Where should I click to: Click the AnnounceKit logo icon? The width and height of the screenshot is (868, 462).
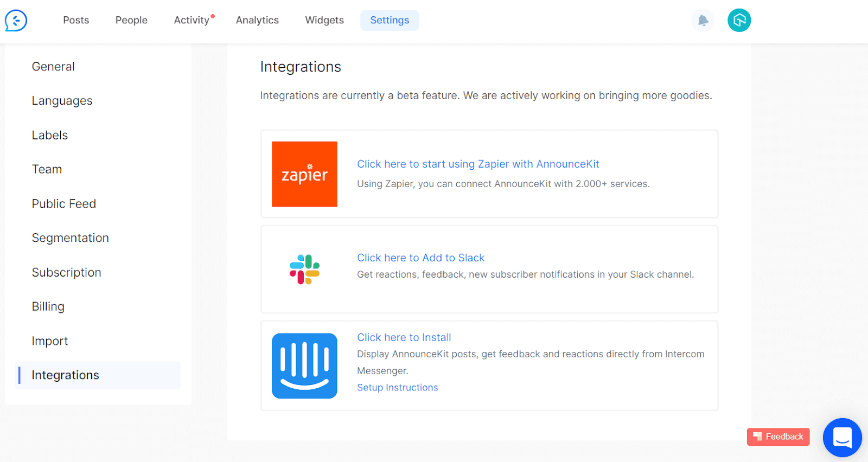click(16, 21)
